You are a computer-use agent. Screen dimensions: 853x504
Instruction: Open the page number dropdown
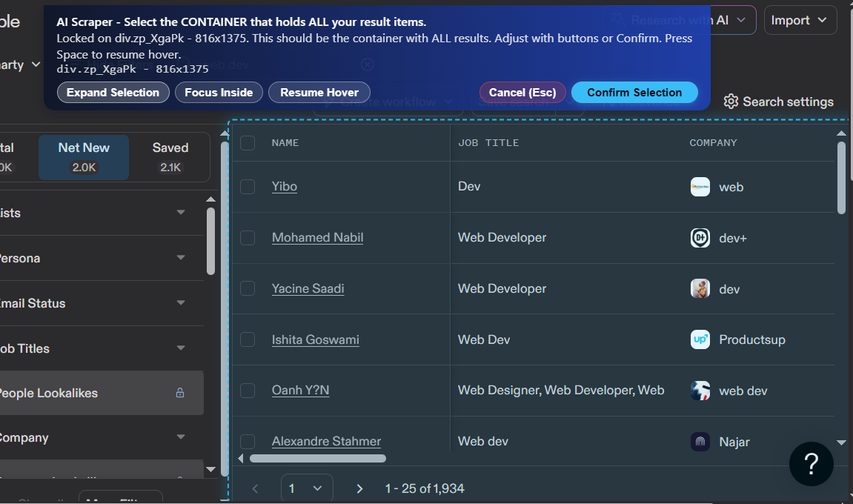307,488
